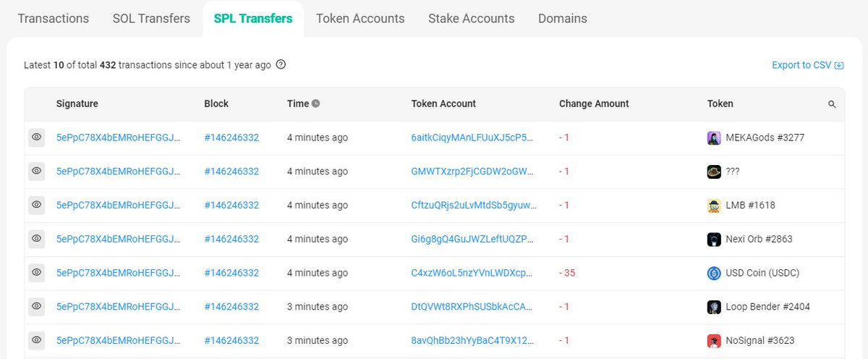Click the Block column header
This screenshot has height=359, width=868.
coord(216,104)
